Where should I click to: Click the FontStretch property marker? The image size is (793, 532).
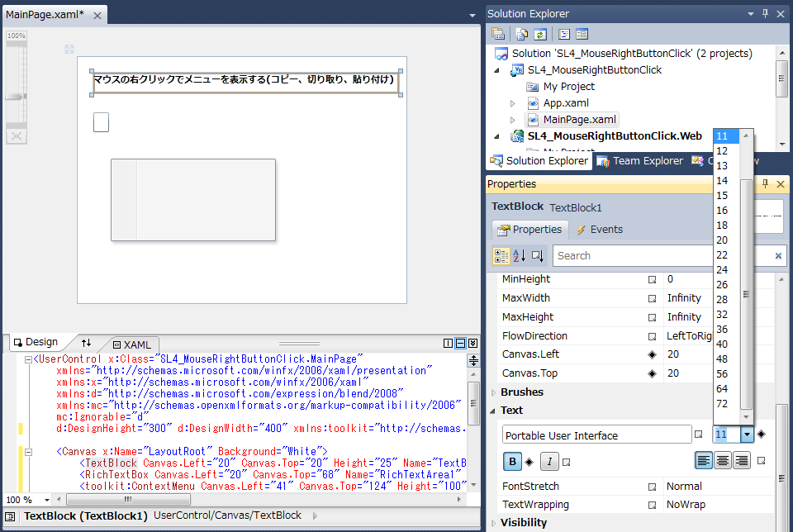653,487
